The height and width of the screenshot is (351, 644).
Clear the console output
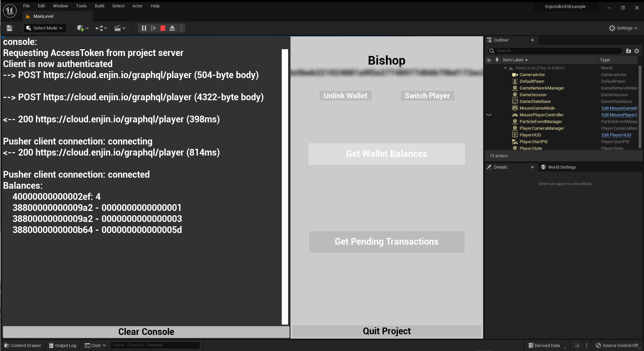point(146,332)
